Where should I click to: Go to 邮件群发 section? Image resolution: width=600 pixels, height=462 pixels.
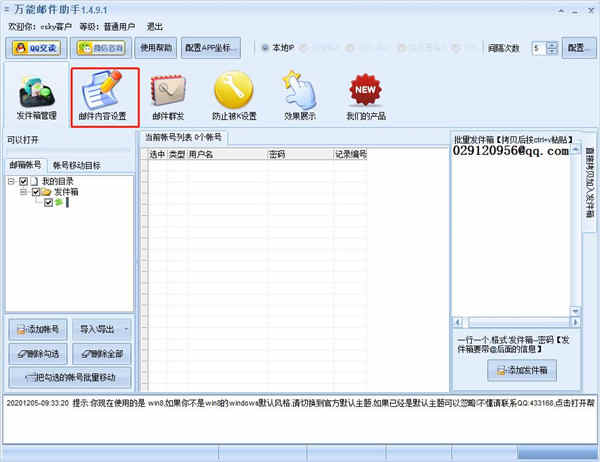168,98
